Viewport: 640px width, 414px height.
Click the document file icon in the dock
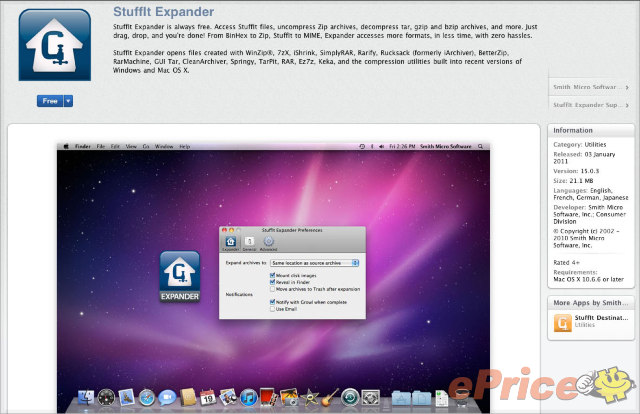(x=441, y=398)
